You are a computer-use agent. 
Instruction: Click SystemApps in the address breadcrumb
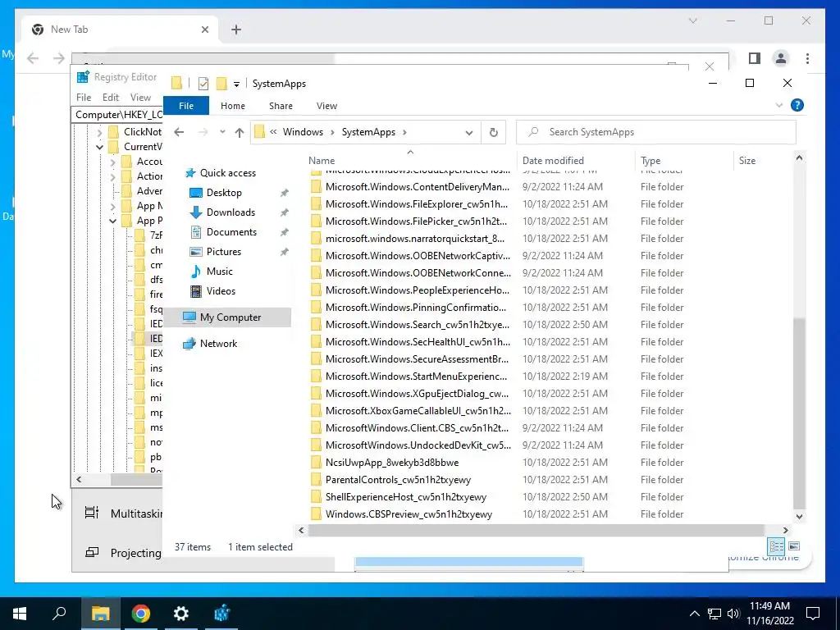click(x=368, y=132)
